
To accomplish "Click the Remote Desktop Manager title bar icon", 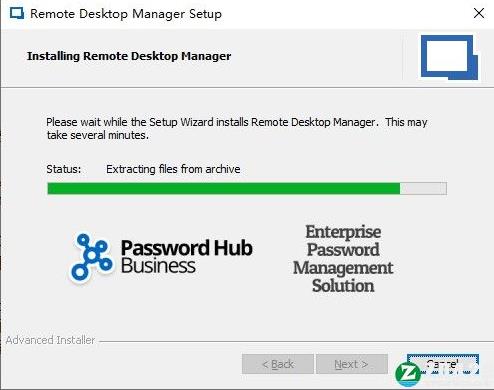I will coord(17,14).
